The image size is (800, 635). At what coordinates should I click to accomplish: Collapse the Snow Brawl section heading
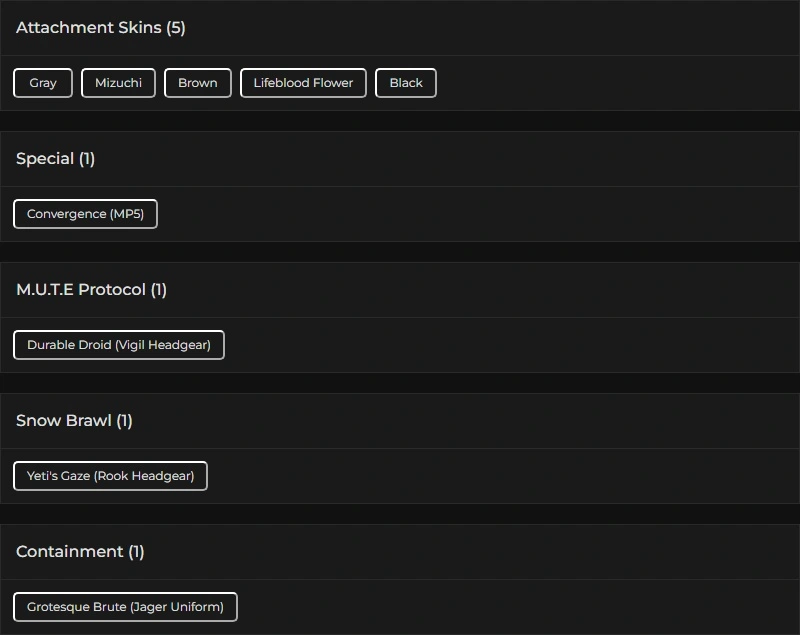63,421
